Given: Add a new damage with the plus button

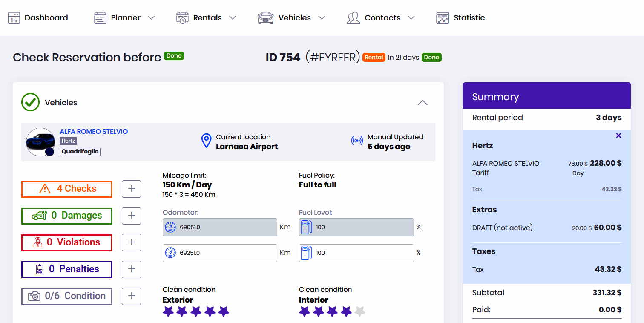Looking at the screenshot, I should (x=131, y=216).
